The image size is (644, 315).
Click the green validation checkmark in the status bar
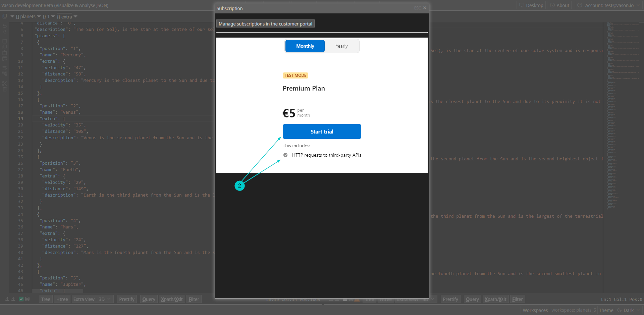tap(21, 299)
